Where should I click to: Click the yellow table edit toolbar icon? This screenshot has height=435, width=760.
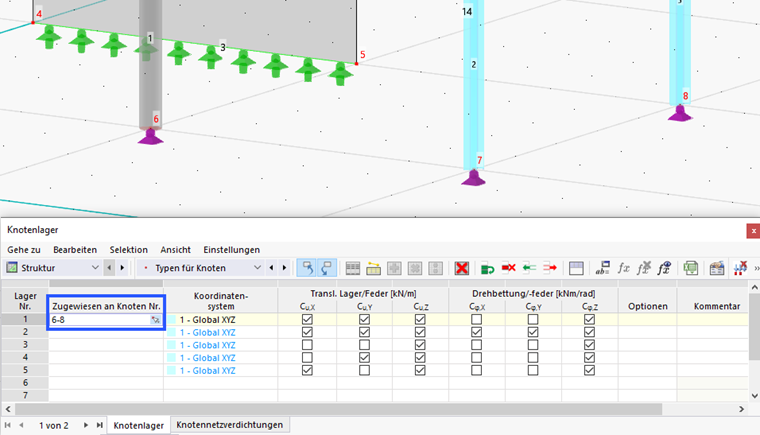click(x=373, y=268)
